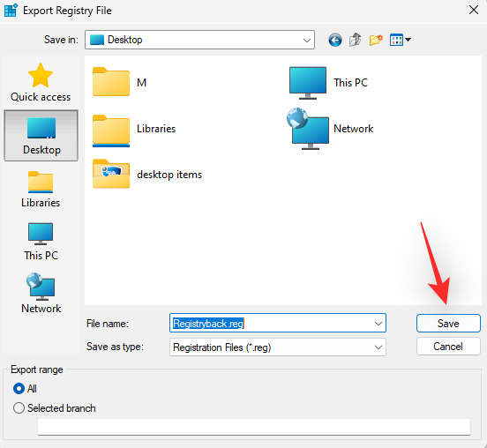Open the View Menu dropdown
This screenshot has width=487, height=448.
401,40
